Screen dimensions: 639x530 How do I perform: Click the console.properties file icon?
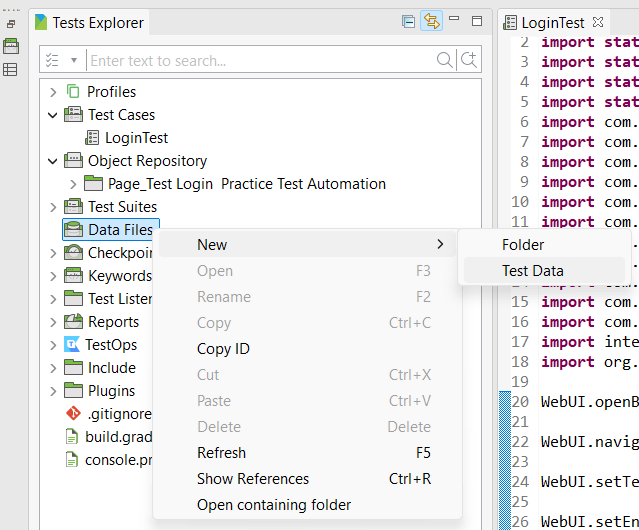(x=72, y=460)
